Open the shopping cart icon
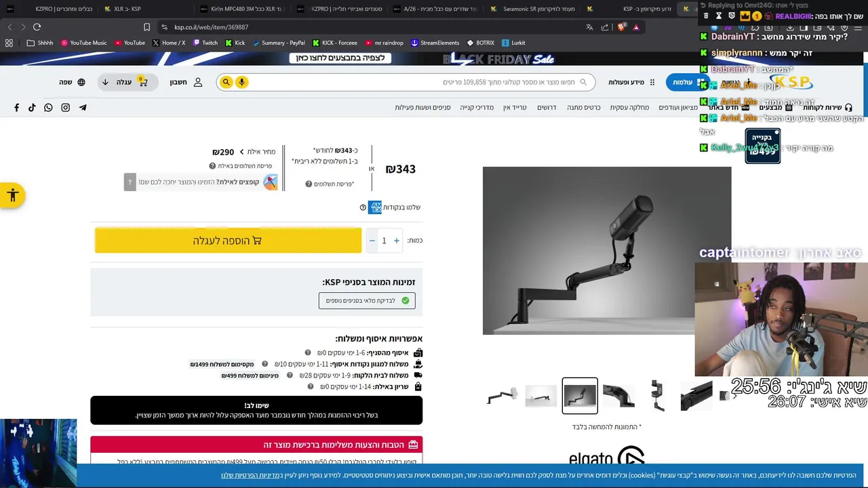 [x=142, y=82]
